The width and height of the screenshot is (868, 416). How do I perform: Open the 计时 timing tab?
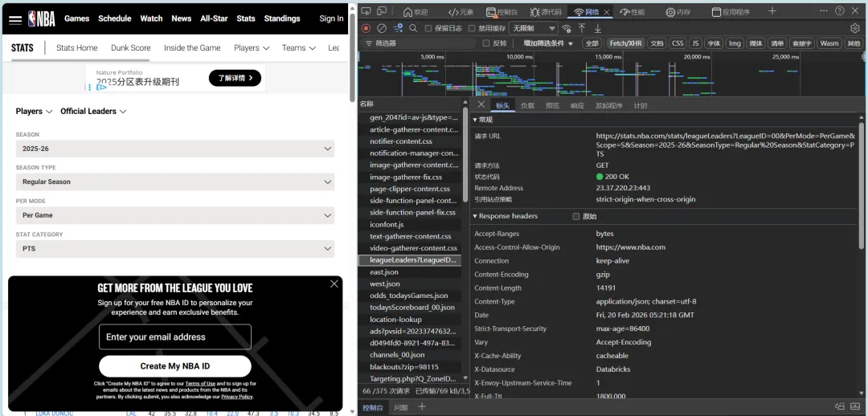pos(641,106)
